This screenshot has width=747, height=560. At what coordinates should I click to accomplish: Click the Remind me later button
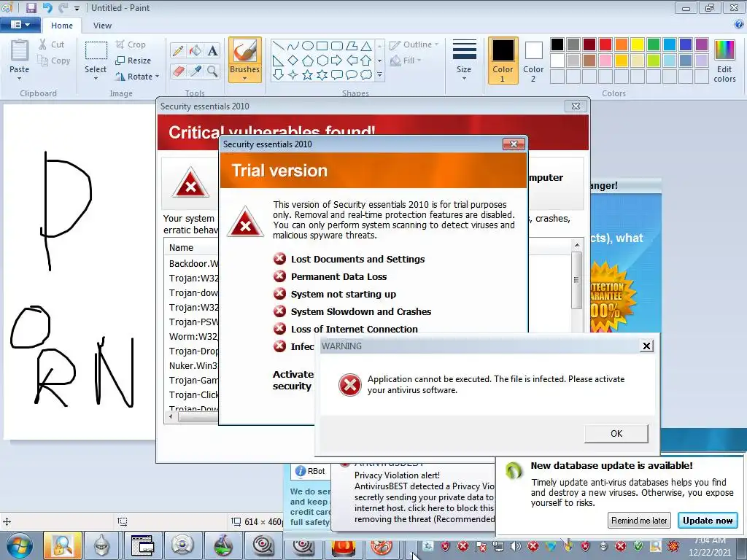tap(639, 521)
